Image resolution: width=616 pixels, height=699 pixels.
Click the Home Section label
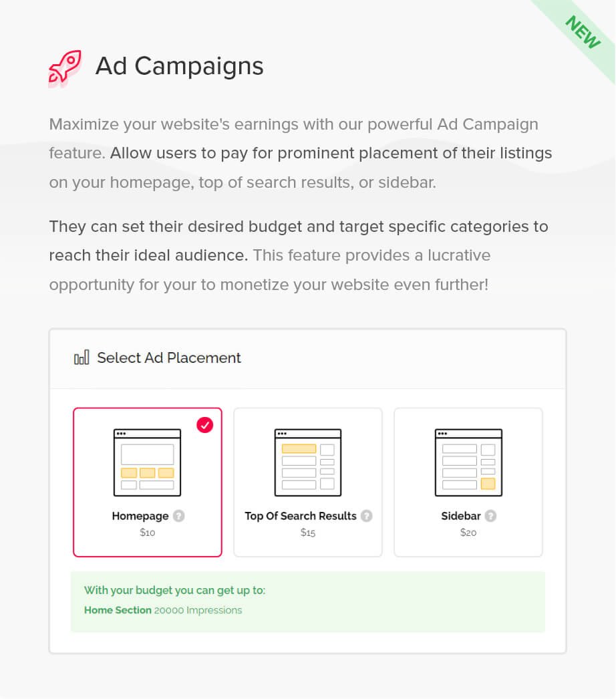click(118, 610)
